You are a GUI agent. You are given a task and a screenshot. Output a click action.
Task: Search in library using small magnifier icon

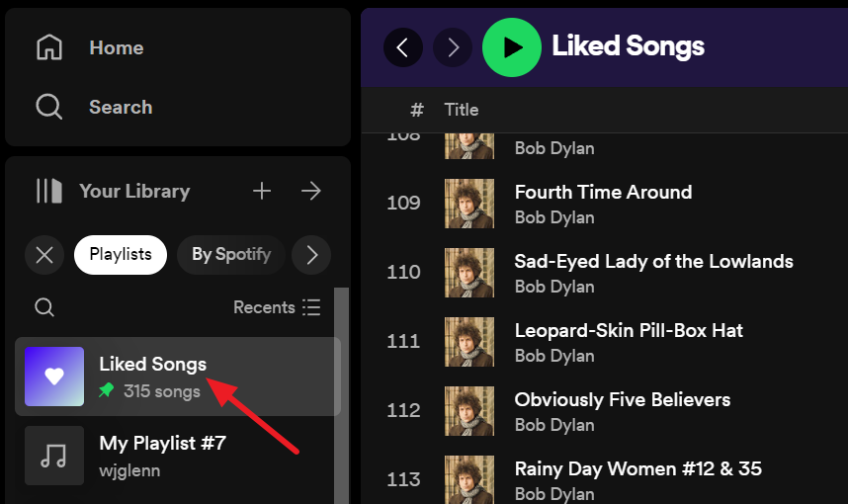44,307
